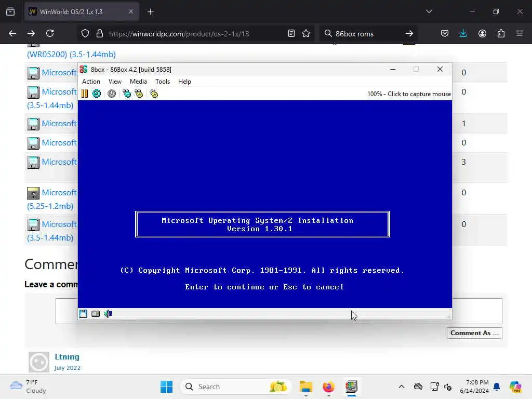532x399 pixels.
Task: Open Firefox View recent browsing icon
Action: point(10,12)
